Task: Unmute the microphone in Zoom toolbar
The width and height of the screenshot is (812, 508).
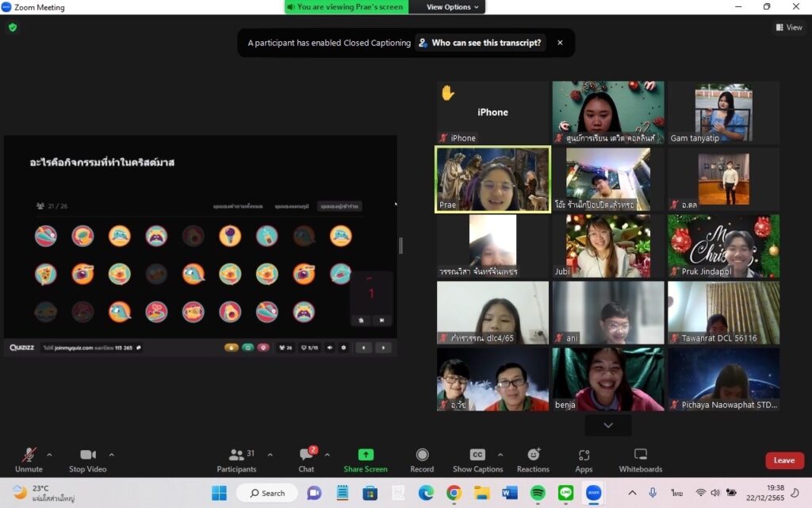Action: (x=29, y=460)
